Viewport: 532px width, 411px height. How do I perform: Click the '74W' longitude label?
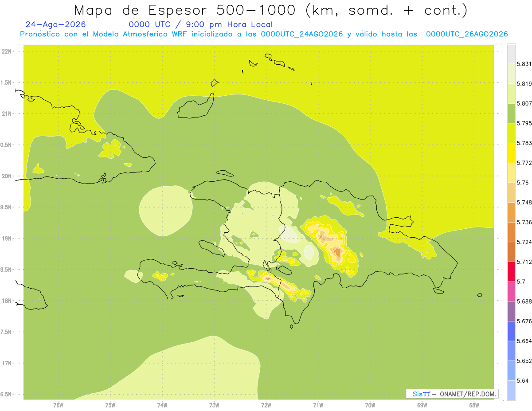click(162, 405)
